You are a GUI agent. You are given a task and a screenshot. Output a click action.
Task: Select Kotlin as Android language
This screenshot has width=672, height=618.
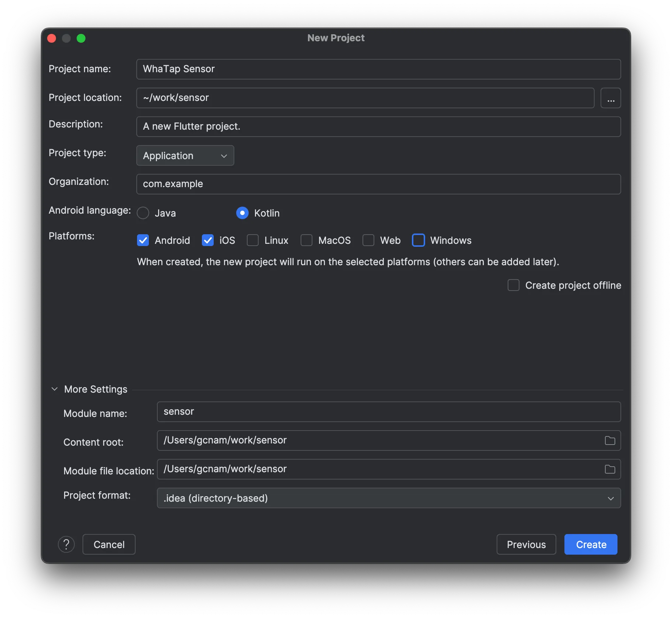coord(242,213)
